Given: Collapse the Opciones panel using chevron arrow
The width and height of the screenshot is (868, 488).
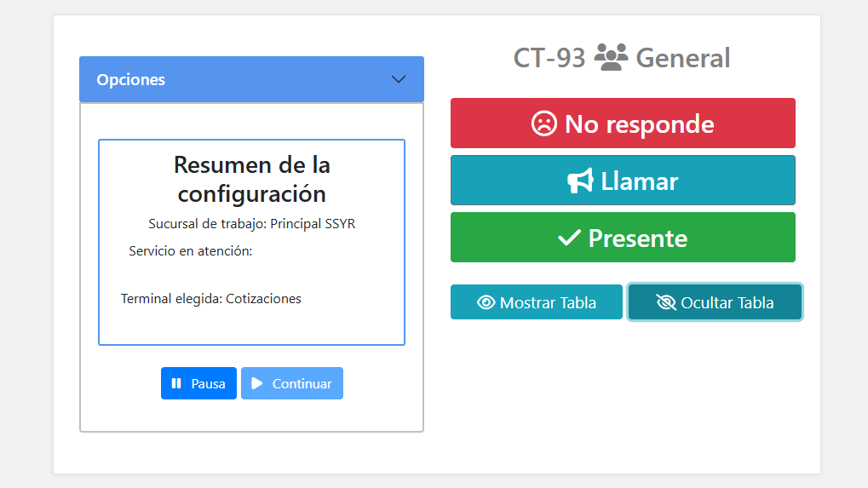Looking at the screenshot, I should (398, 79).
